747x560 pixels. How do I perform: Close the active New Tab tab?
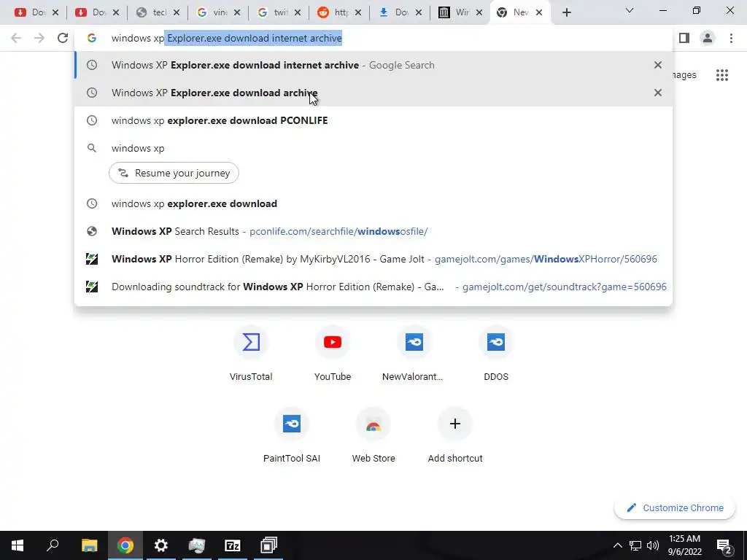539,12
